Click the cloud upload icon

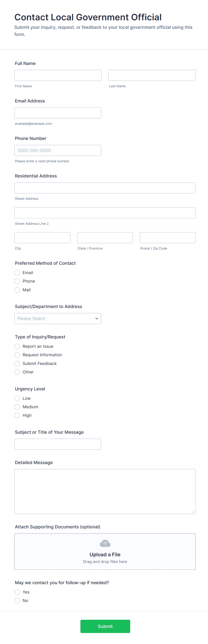point(105,543)
